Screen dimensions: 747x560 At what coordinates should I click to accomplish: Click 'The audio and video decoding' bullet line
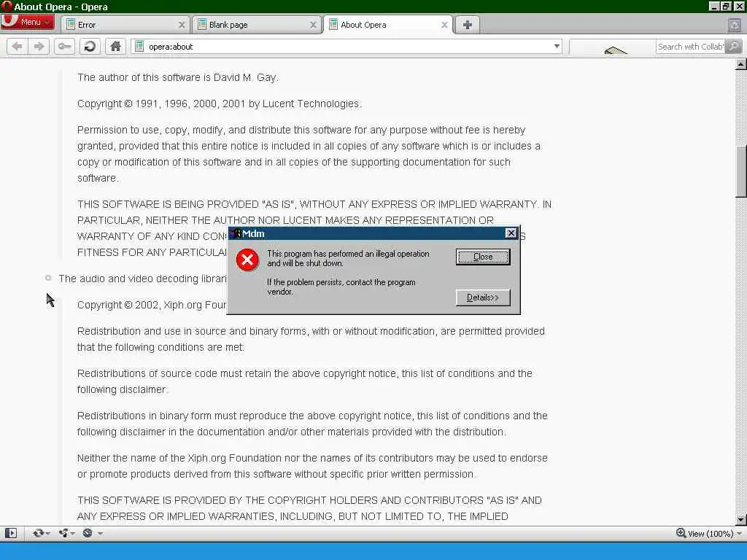click(x=142, y=279)
